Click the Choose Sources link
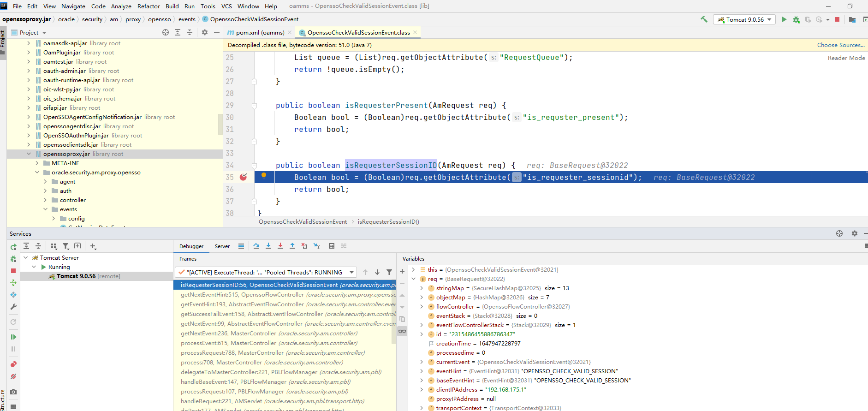 tap(841, 45)
